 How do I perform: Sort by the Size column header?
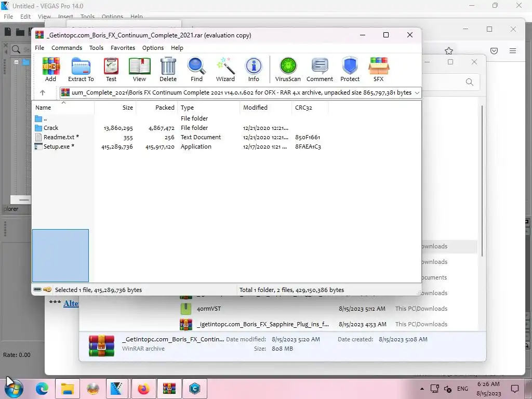tap(115, 108)
